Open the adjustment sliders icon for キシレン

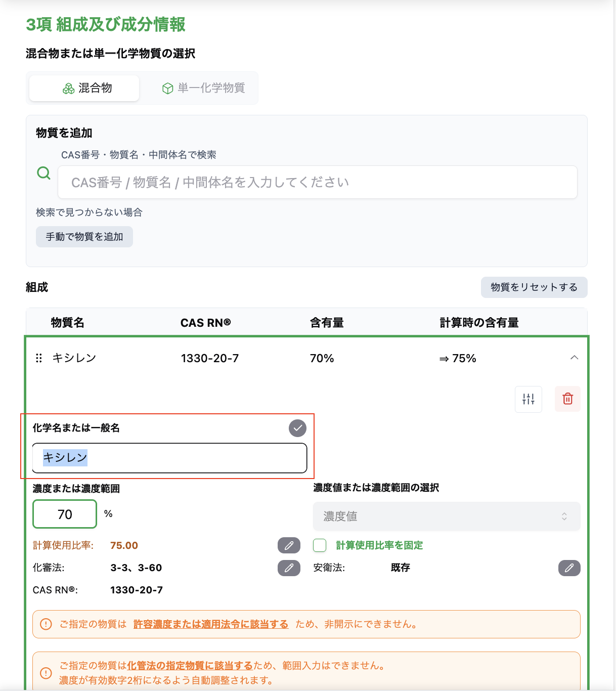[528, 399]
